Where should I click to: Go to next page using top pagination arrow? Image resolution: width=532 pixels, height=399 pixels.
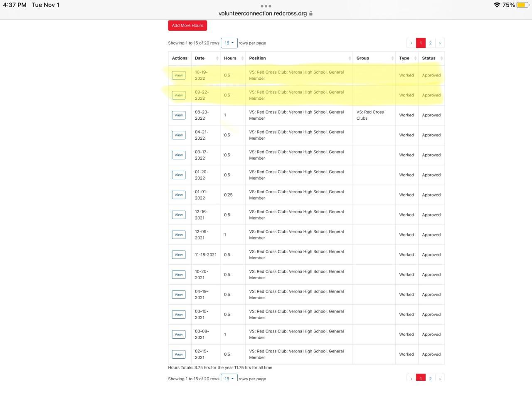tap(440, 43)
